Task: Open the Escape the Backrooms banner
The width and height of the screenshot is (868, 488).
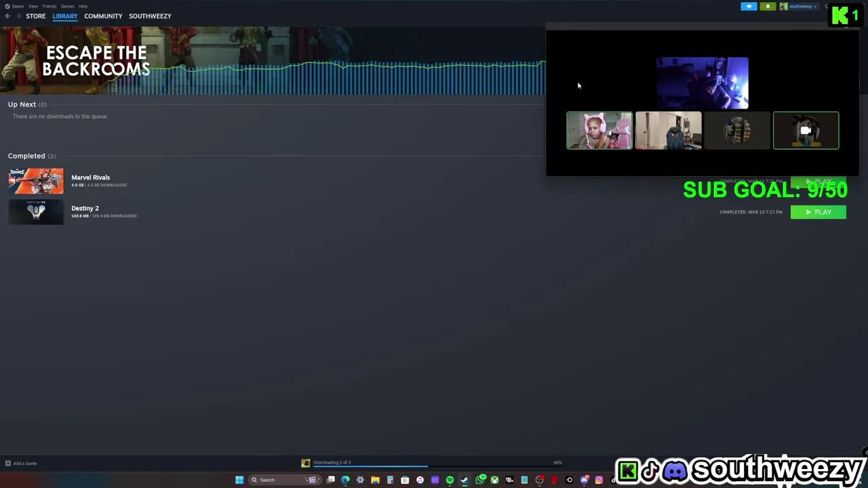Action: pyautogui.click(x=271, y=61)
